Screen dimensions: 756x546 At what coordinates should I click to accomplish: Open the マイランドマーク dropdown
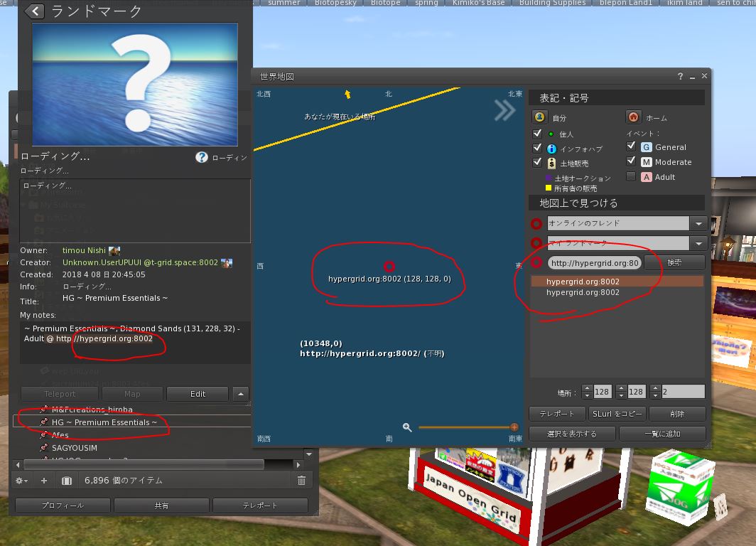698,243
